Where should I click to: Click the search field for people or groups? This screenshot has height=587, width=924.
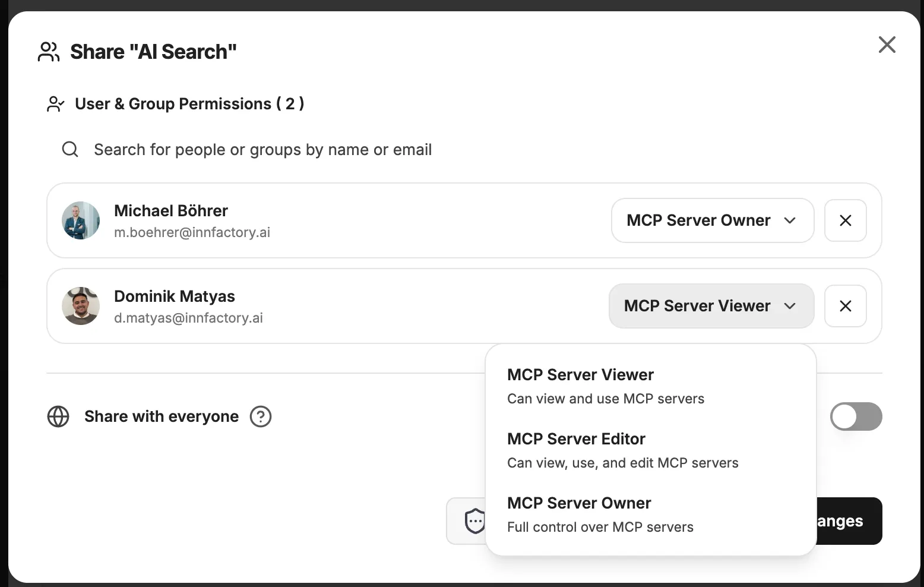coord(262,149)
